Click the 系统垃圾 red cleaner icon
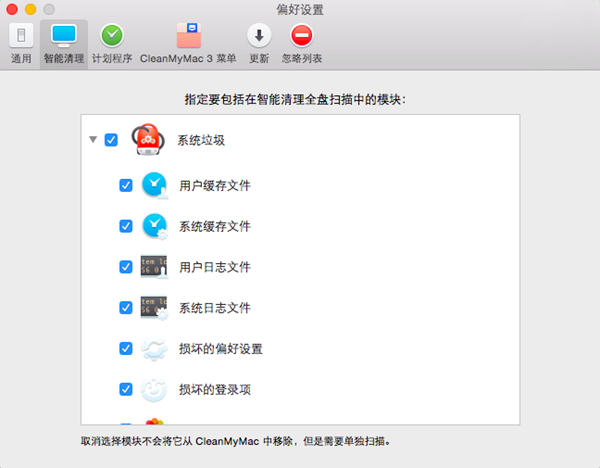The image size is (600, 468). click(x=148, y=140)
